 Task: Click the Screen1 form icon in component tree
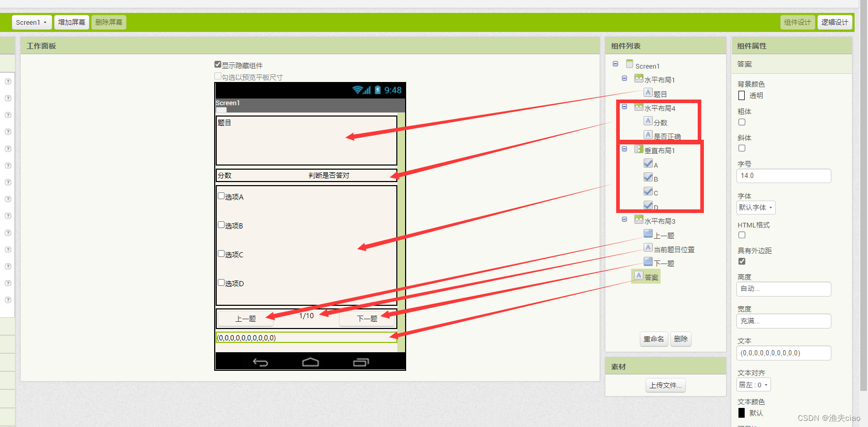click(x=630, y=64)
